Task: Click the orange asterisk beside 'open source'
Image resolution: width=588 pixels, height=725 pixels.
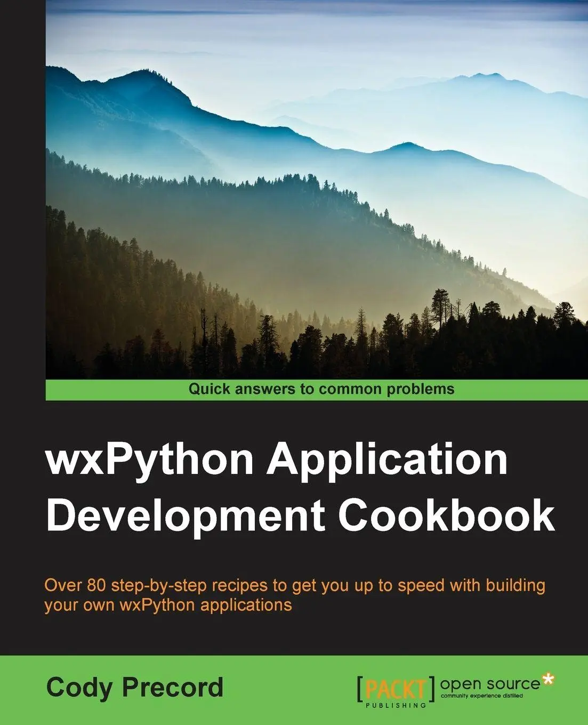Action: [x=547, y=680]
